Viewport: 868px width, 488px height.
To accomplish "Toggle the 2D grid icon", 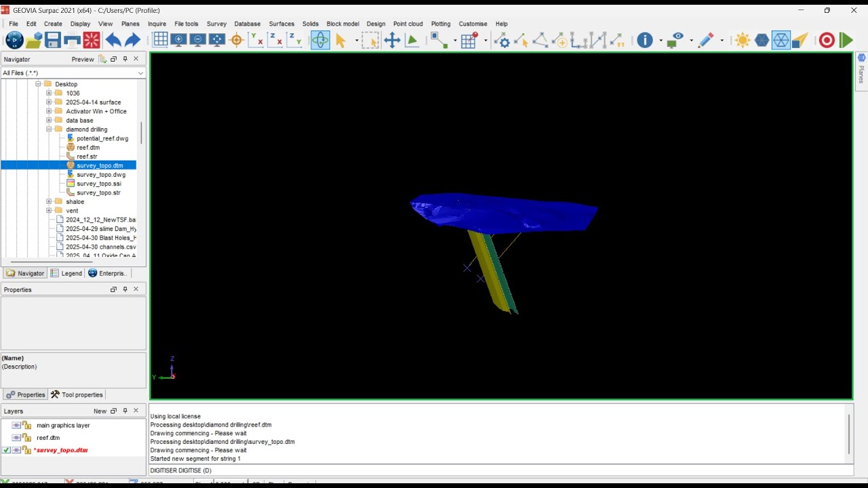I will (x=160, y=40).
